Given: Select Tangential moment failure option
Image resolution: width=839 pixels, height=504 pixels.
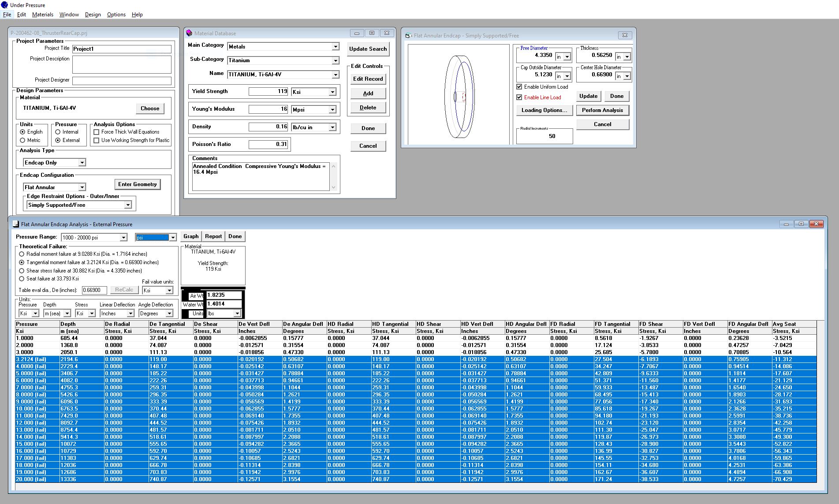Looking at the screenshot, I should 22,262.
